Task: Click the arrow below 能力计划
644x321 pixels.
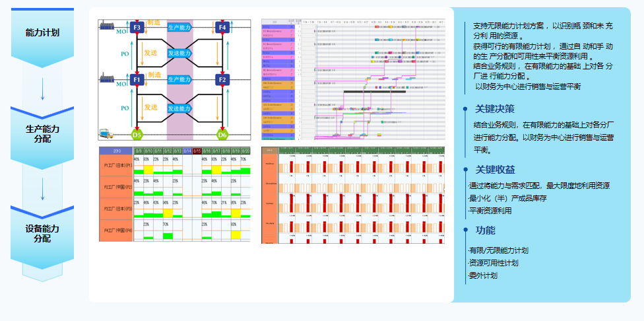Action: [x=42, y=89]
